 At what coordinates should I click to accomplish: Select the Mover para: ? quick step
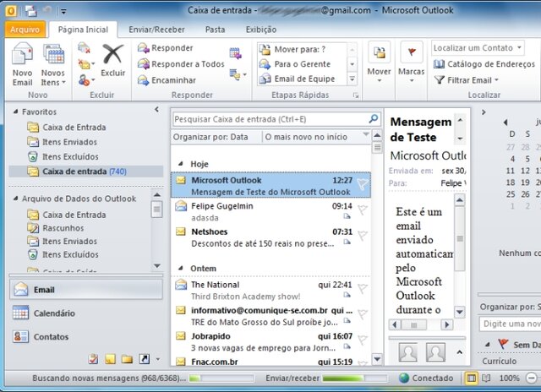coord(303,50)
